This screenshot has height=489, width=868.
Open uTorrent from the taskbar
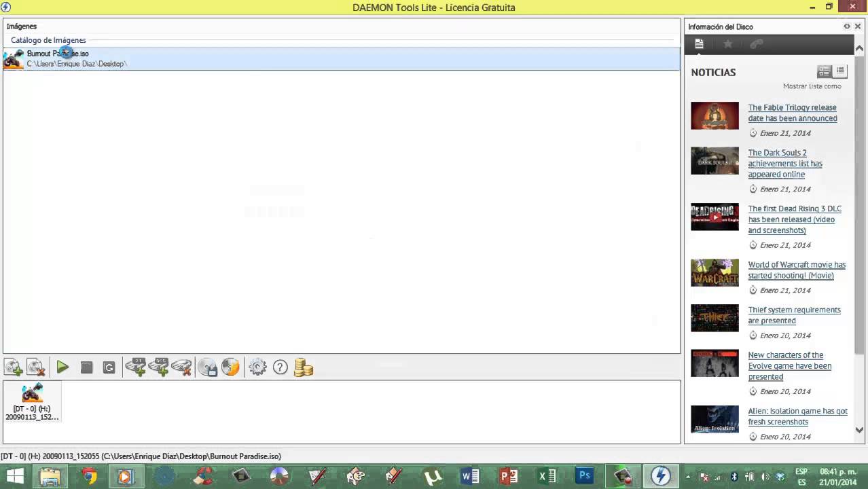[432, 477]
